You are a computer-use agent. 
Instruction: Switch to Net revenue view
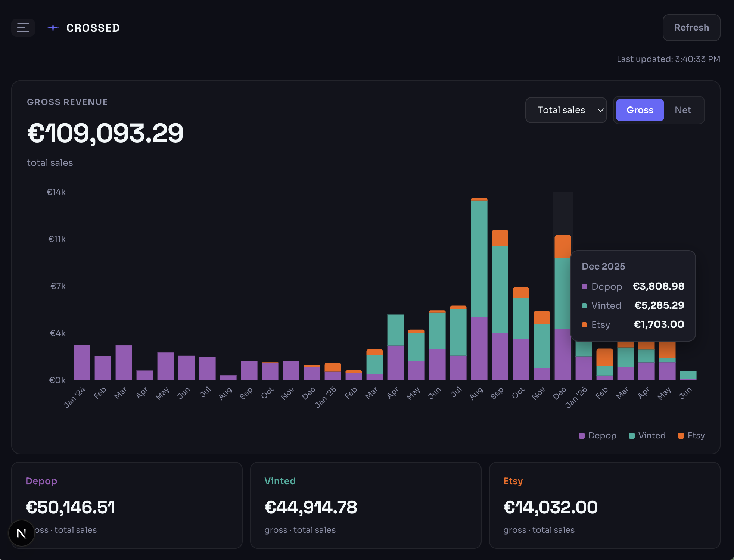[683, 110]
